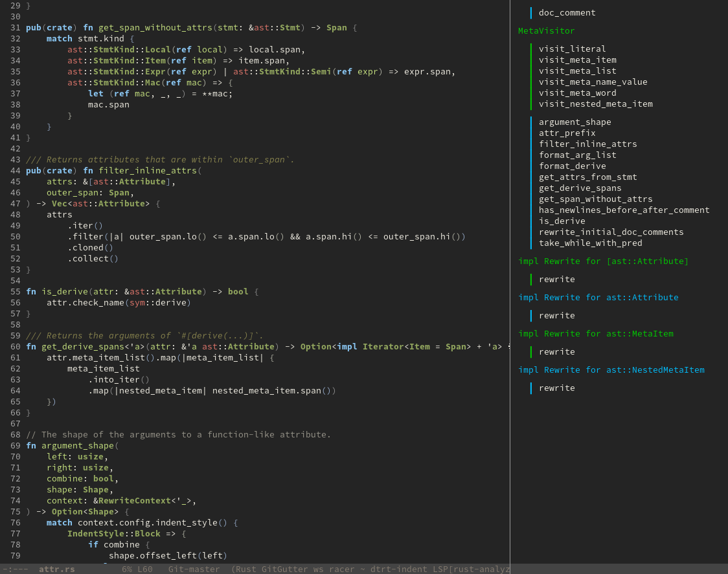Screen dimensions: 728x574
Task: Select get_attrs_from_stmt in the outline
Action: [588, 177]
